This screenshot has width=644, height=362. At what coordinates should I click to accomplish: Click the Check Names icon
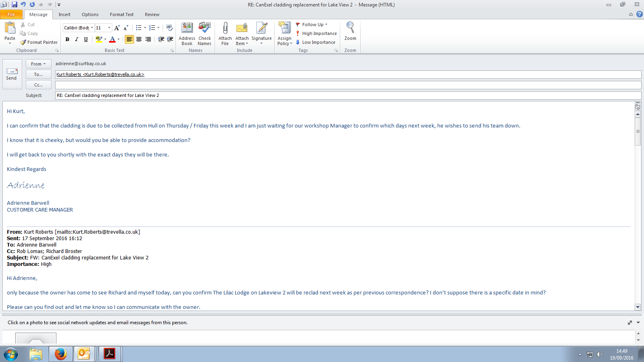[204, 28]
